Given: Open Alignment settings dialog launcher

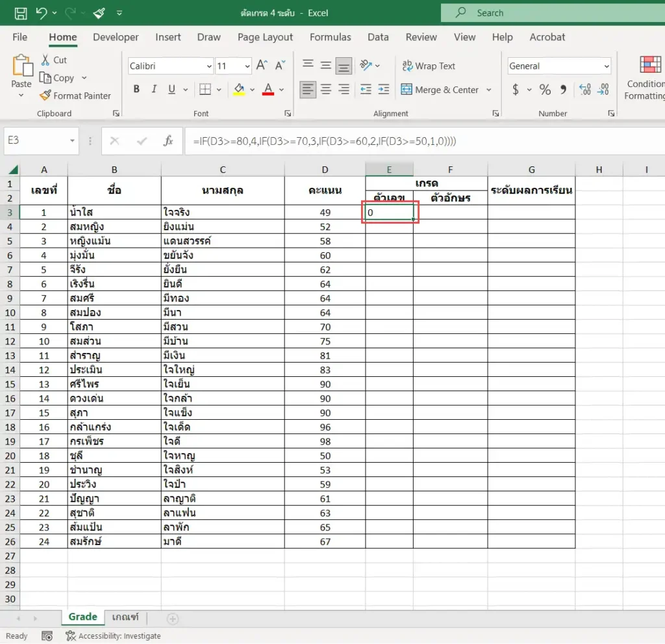Looking at the screenshot, I should [x=496, y=113].
